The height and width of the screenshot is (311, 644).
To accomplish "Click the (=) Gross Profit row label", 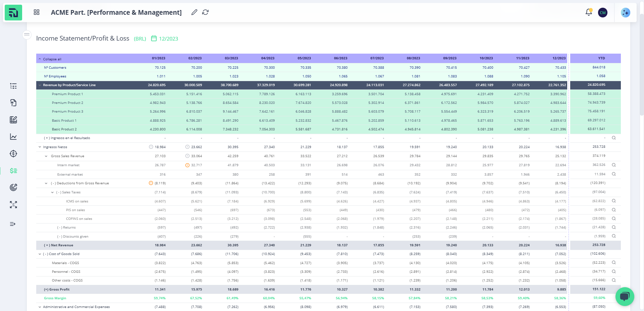I will pyautogui.click(x=57, y=290).
